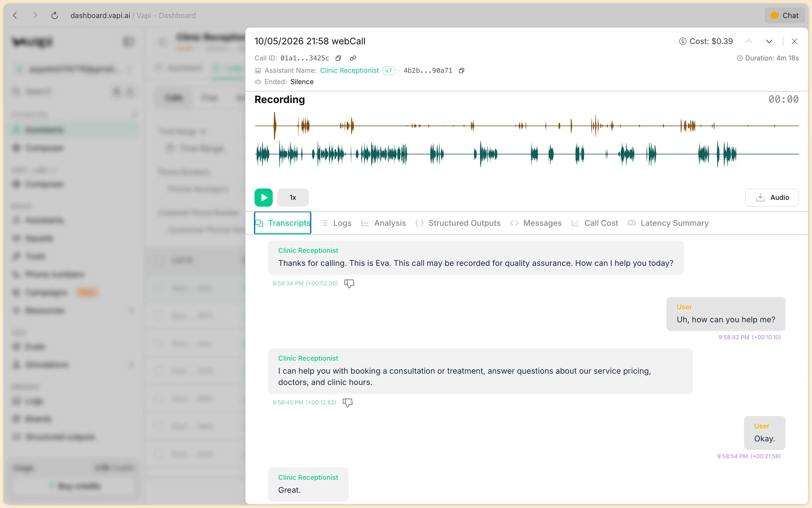
Task: Click the 9:58:54 PM user timestamp
Action: [x=749, y=456]
